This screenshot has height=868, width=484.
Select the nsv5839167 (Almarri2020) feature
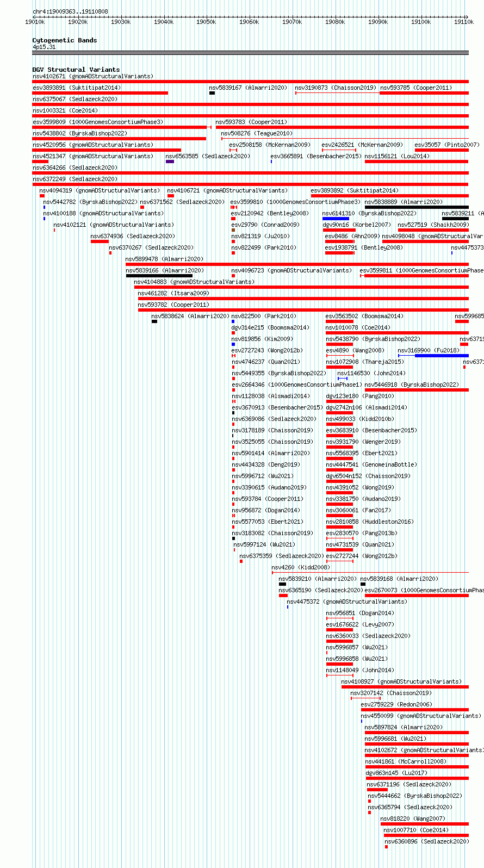[248, 88]
